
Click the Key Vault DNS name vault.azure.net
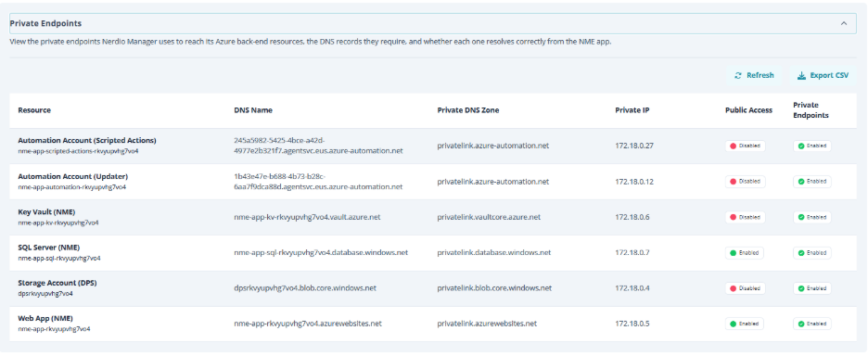tap(307, 217)
